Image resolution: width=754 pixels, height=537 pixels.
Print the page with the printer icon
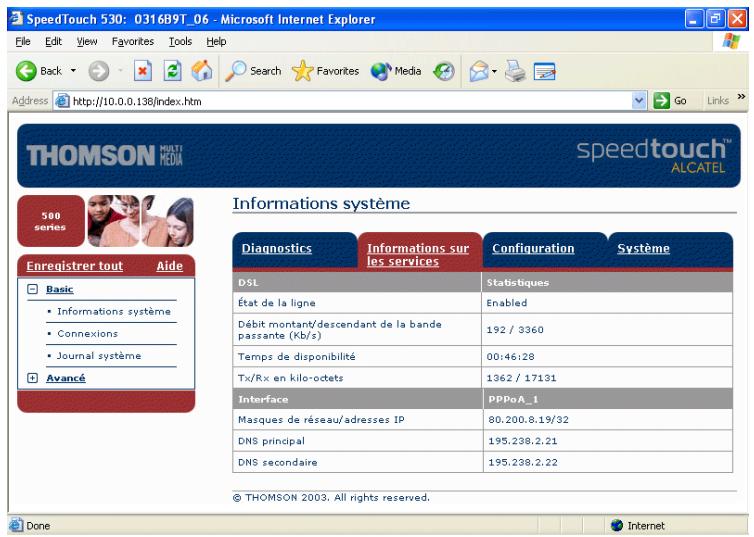point(515,71)
